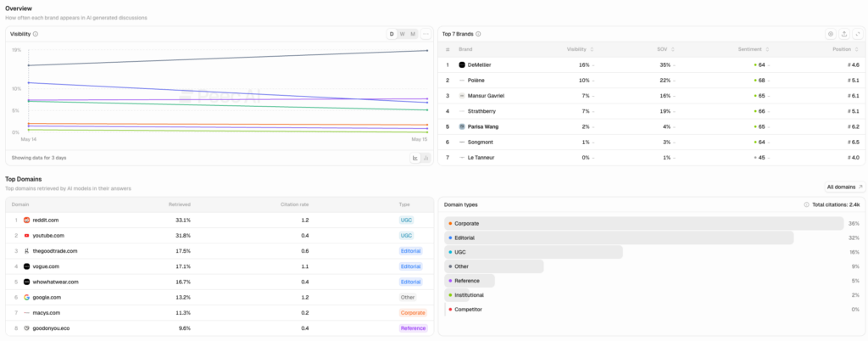Click the 33.1% retrieved value
The width and height of the screenshot is (868, 341).
coord(183,220)
